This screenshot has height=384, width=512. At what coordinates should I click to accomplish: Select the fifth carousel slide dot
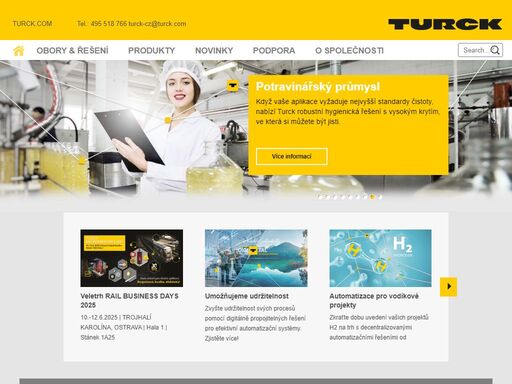(350, 197)
